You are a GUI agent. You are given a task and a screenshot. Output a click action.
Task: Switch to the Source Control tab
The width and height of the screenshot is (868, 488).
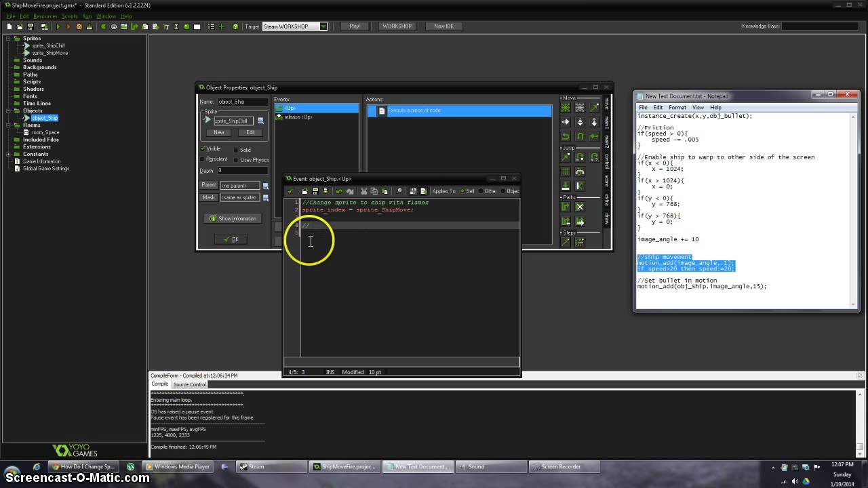(x=189, y=384)
